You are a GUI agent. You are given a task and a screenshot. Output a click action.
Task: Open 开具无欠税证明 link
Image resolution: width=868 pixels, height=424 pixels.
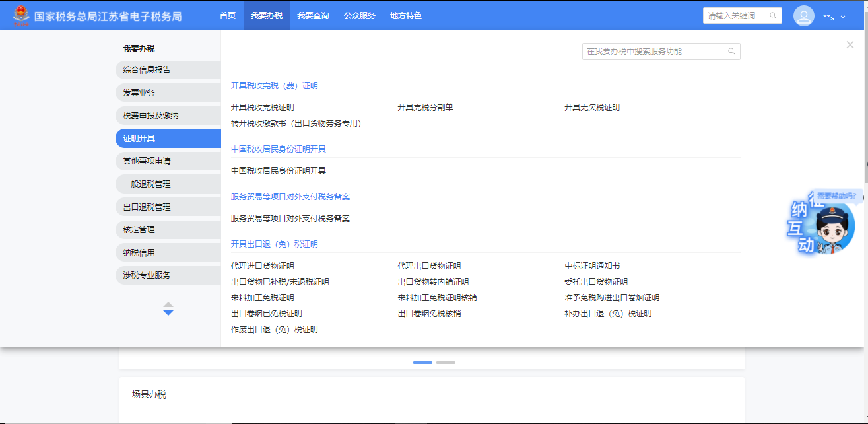[x=592, y=108]
